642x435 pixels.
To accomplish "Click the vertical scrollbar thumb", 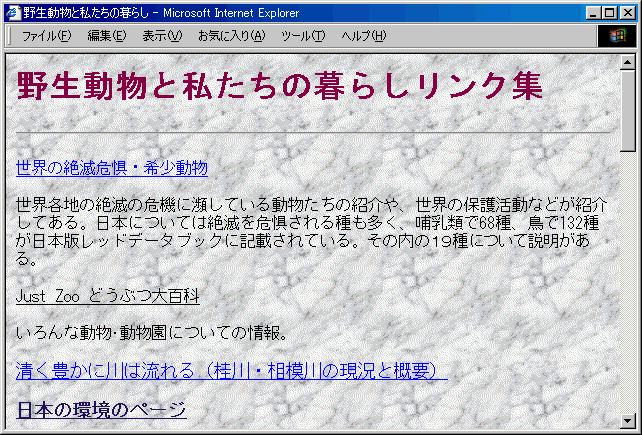I will 628,111.
